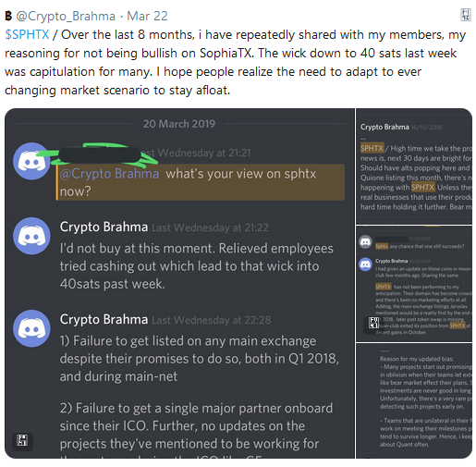Image resolution: width=476 pixels, height=467 pixels.
Task: Click the bold B profile logo
Action: pyautogui.click(x=8, y=16)
